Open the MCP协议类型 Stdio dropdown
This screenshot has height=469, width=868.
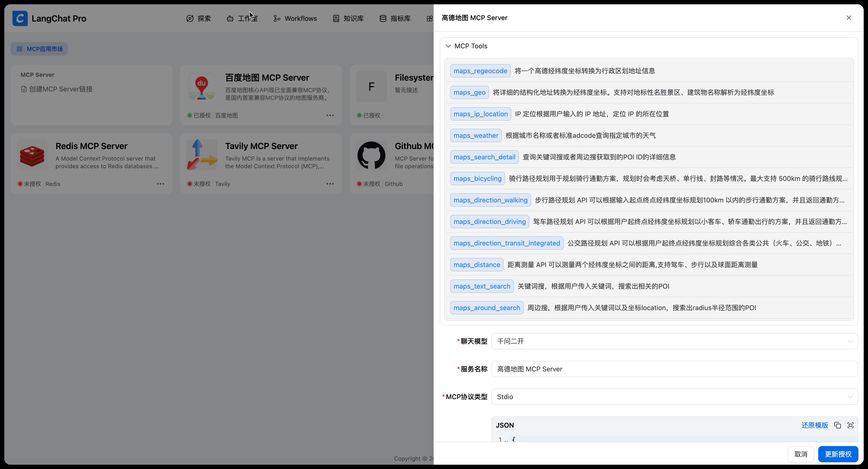tap(675, 396)
